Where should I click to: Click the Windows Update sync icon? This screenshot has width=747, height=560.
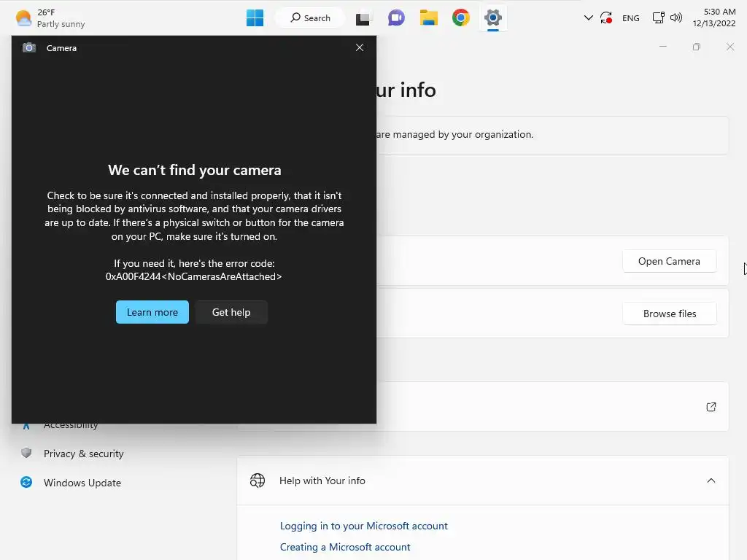[x=26, y=483]
